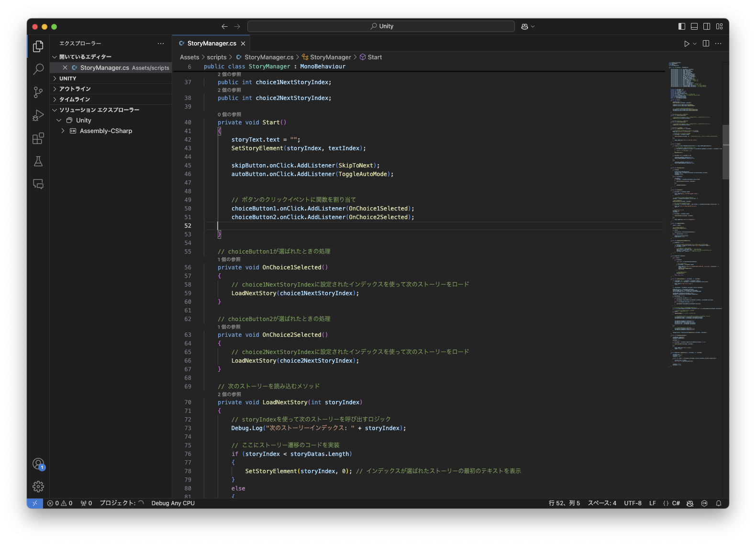This screenshot has height=544, width=756.
Task: Open the Testing flask icon view
Action: point(38,161)
